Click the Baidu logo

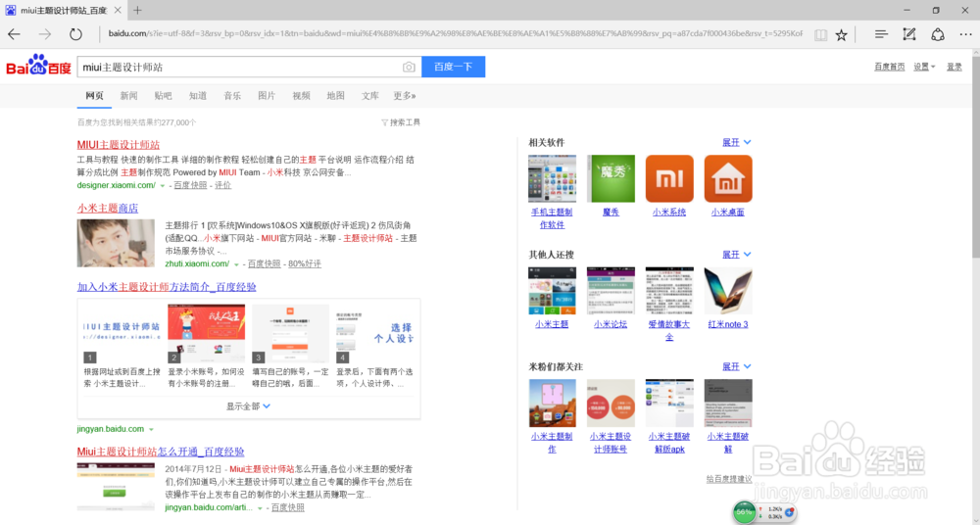(39, 66)
